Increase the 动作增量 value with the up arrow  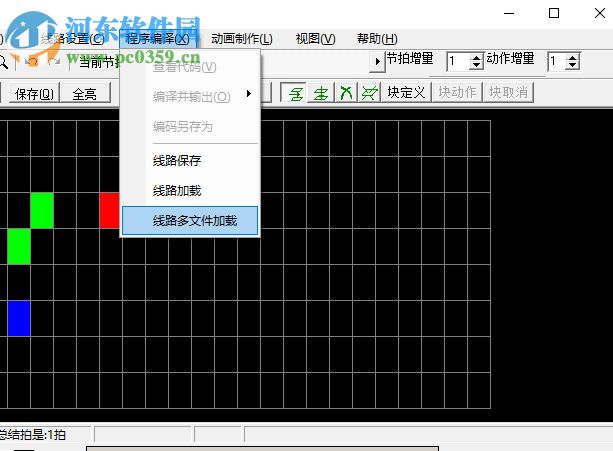[572, 58]
